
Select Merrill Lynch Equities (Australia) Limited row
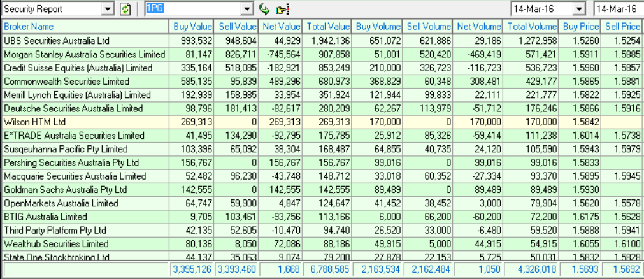point(322,95)
